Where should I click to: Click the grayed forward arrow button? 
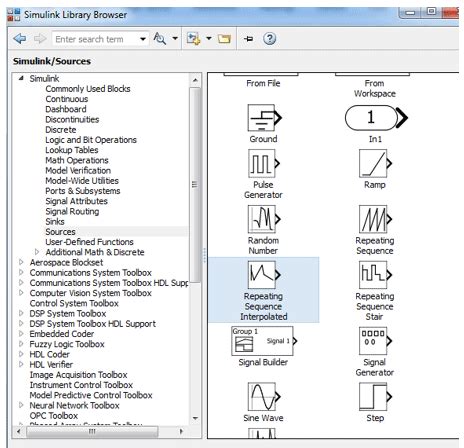pos(40,39)
